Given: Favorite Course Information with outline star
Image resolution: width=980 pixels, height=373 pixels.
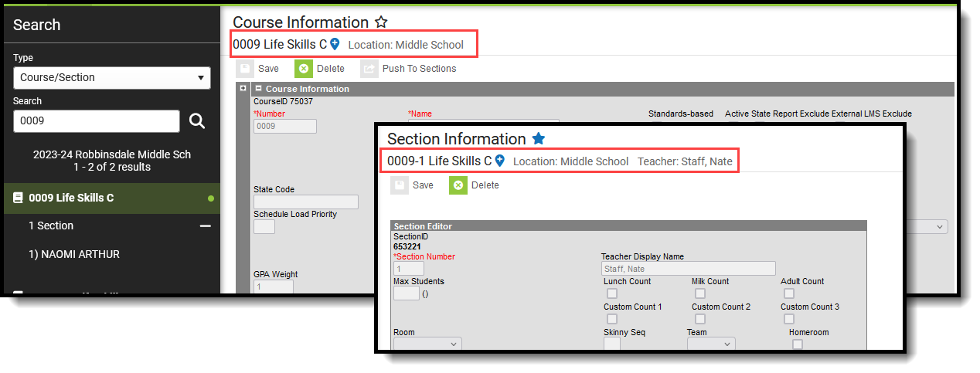Looking at the screenshot, I should point(381,22).
